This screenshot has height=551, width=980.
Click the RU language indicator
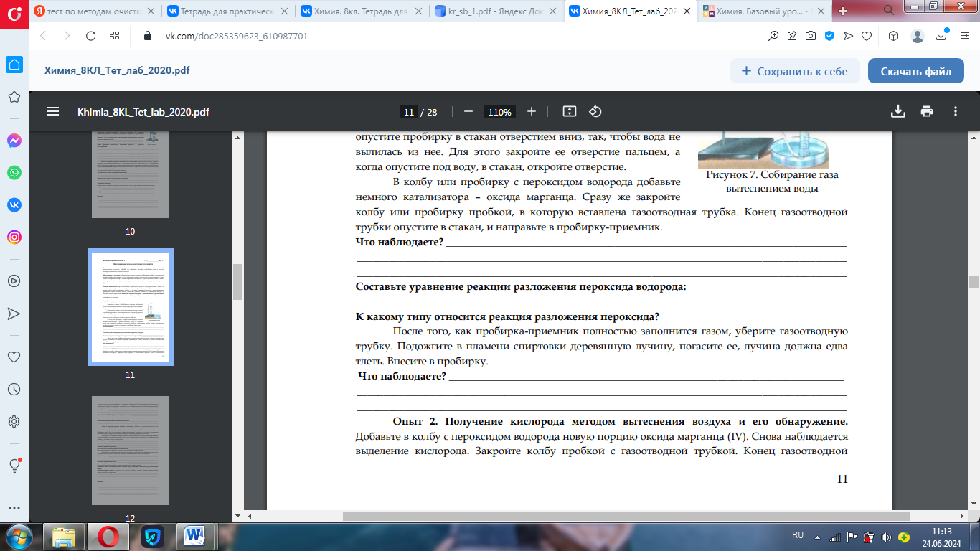pyautogui.click(x=798, y=536)
